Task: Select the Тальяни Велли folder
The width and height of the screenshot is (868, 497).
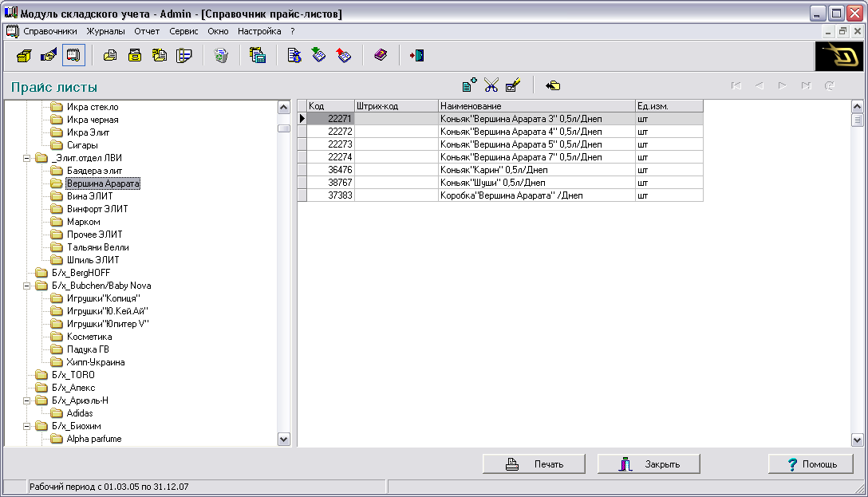Action: [x=98, y=247]
